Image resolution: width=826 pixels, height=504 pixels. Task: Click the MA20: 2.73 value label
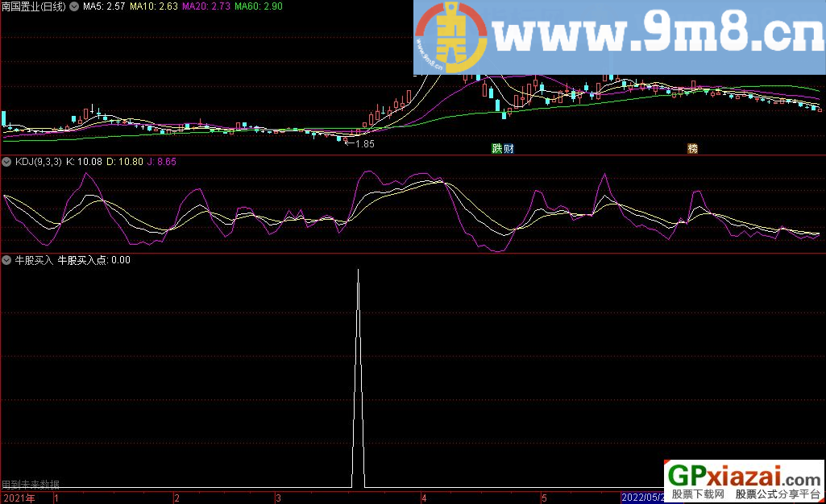pyautogui.click(x=206, y=6)
